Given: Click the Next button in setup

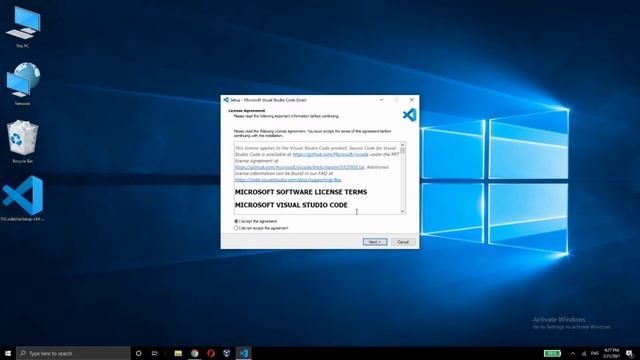Looking at the screenshot, I should [x=375, y=242].
